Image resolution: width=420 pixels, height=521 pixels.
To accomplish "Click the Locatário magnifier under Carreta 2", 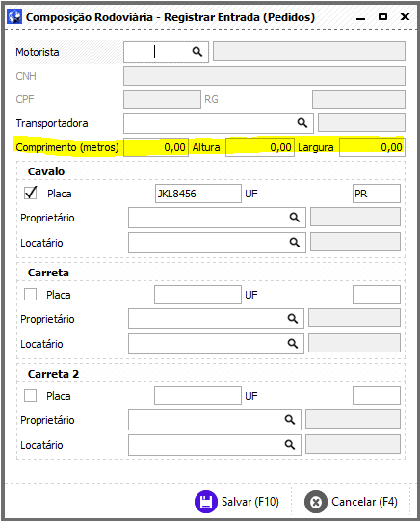I will click(x=290, y=445).
